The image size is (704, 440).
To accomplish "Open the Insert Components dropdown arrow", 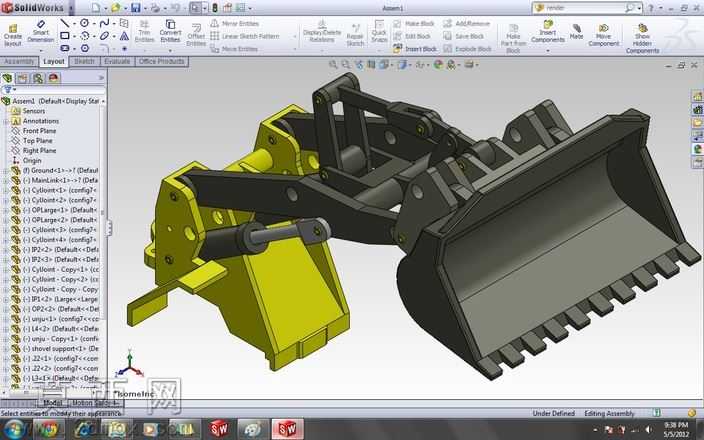I will (548, 51).
